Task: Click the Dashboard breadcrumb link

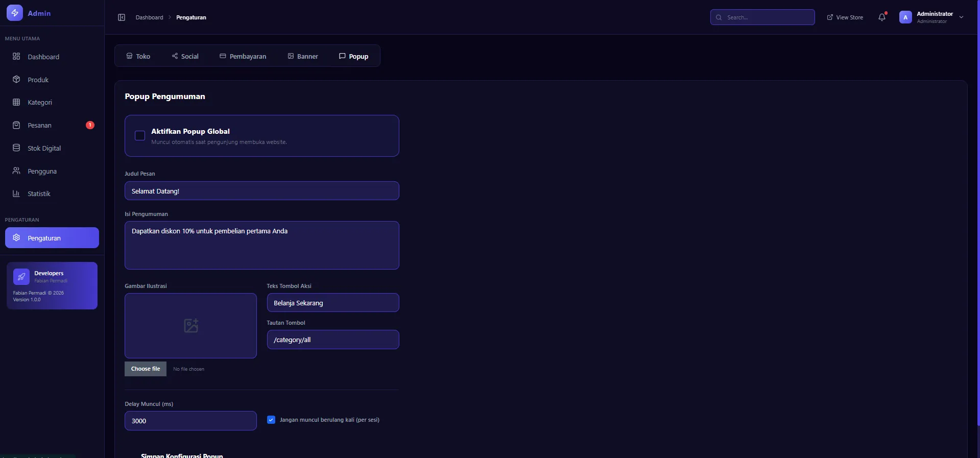Action: click(x=149, y=17)
